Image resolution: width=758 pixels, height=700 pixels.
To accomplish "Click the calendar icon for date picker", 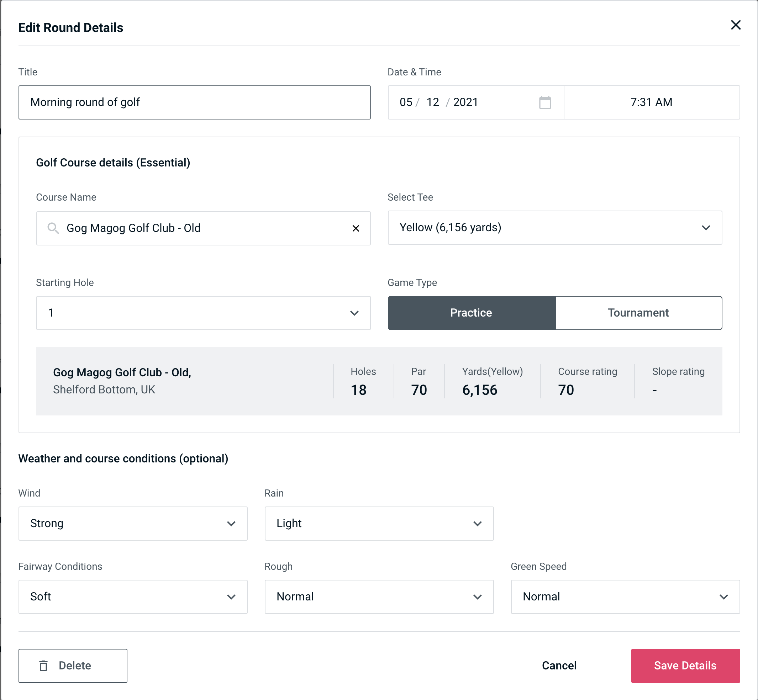I will 544,102.
